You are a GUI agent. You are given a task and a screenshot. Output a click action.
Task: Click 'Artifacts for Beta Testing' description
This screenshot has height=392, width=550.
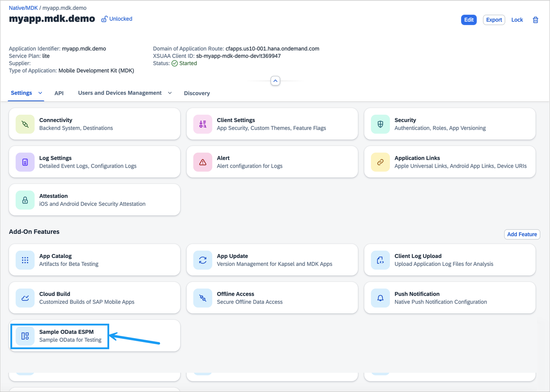coord(69,264)
